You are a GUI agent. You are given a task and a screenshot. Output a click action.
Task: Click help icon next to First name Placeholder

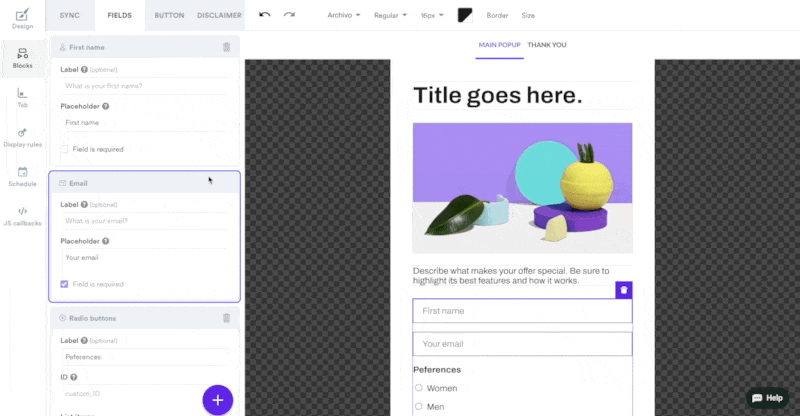106,106
